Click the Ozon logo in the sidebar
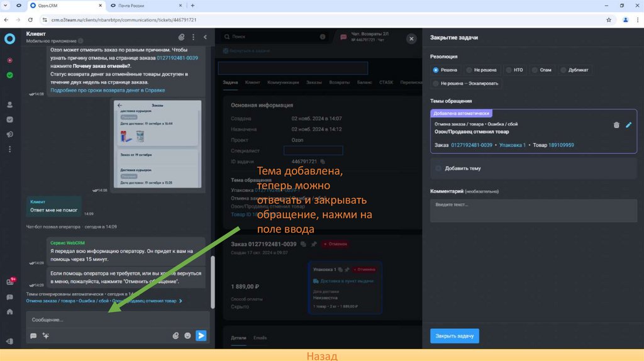644x361 pixels. [x=10, y=38]
